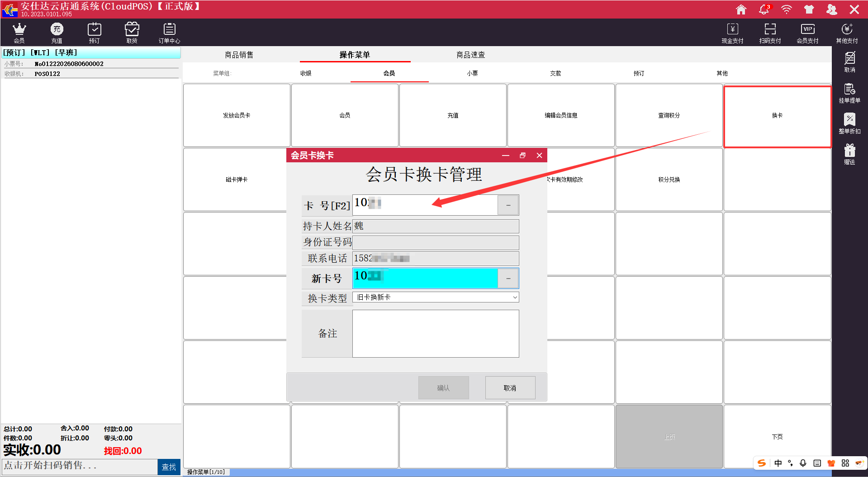Select 会员 menu group tab
The height and width of the screenshot is (477, 868).
coord(389,73)
